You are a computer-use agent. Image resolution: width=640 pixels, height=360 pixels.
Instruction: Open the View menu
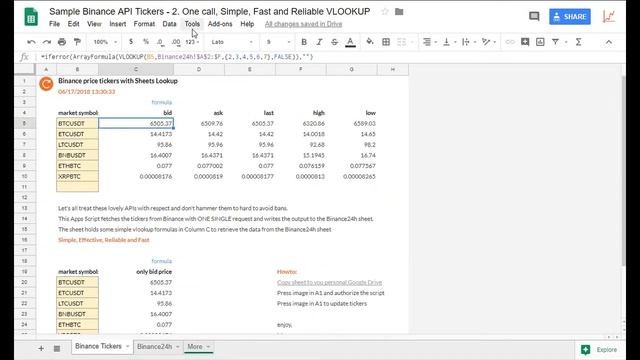[94, 24]
